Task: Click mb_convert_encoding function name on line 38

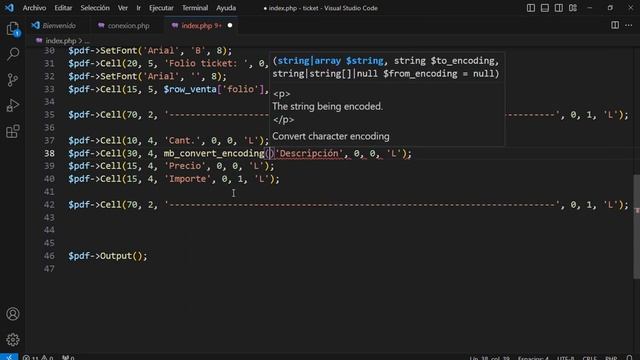Action: coord(214,153)
